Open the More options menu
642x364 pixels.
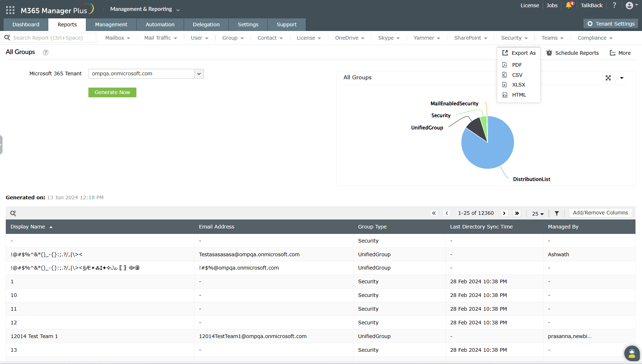[x=620, y=53]
